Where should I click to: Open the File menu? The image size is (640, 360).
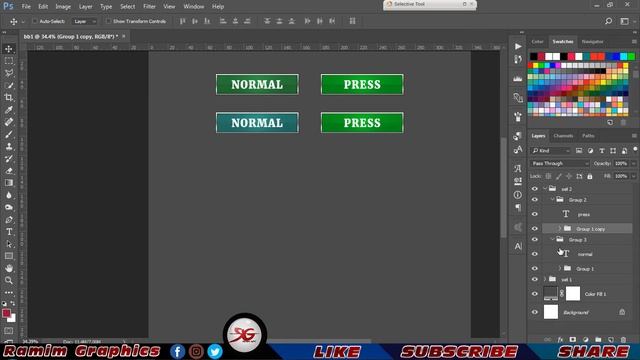tap(26, 7)
